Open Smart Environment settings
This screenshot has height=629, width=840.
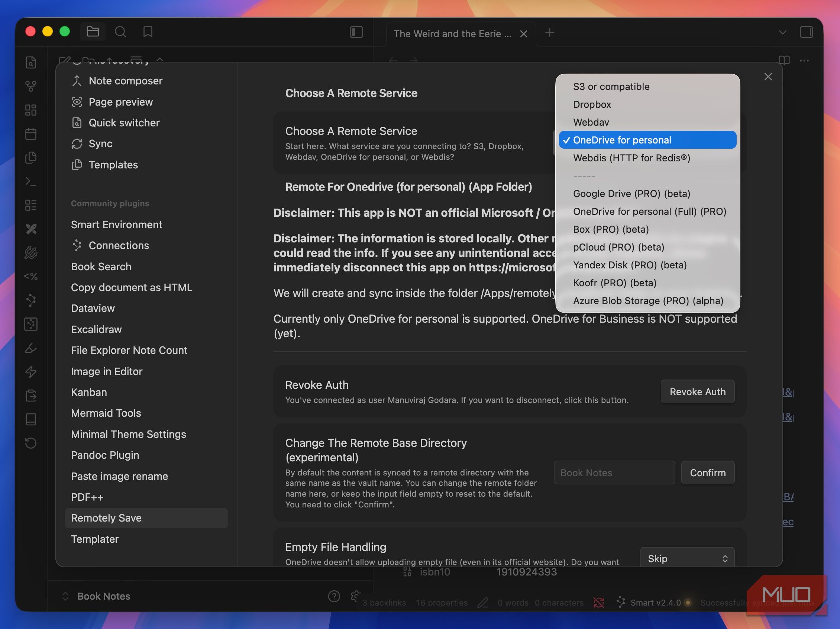[146, 225]
